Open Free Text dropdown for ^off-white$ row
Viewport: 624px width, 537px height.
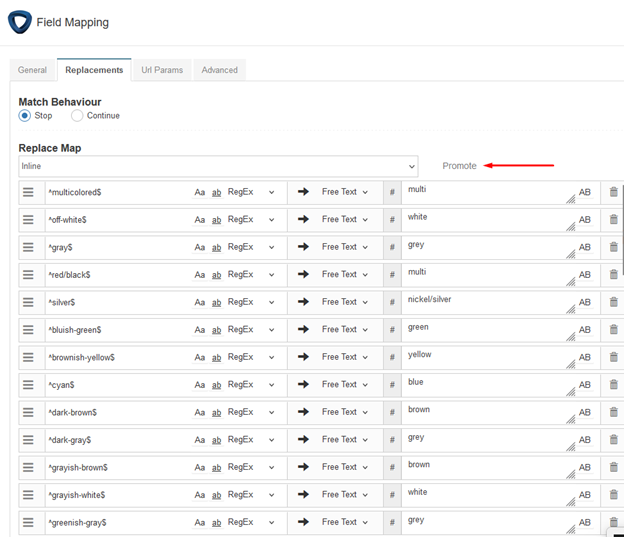tap(345, 220)
